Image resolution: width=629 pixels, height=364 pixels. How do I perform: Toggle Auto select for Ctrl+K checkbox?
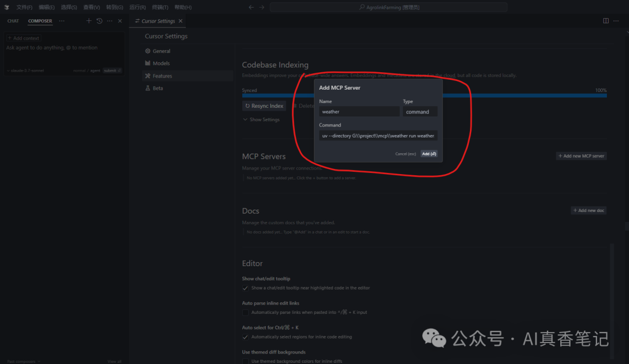pos(245,337)
